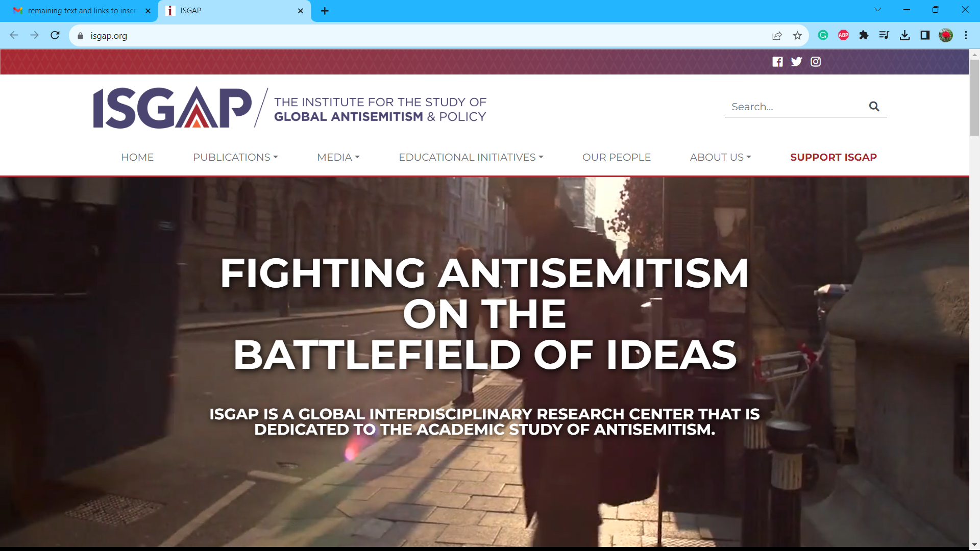Viewport: 980px width, 551px height.
Task: Expand the Media dropdown menu
Action: (x=338, y=157)
